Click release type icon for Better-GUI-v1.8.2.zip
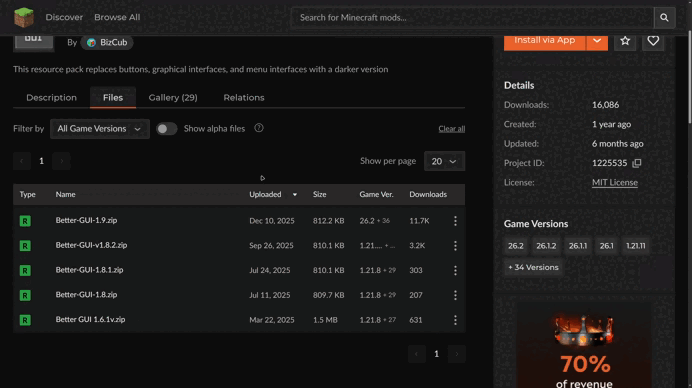Viewport: 692px width, 388px height. (25, 245)
